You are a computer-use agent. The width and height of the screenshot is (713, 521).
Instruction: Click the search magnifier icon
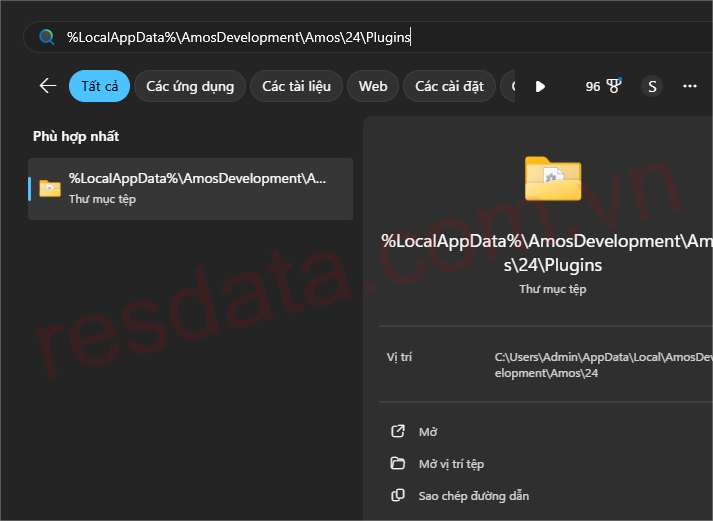click(46, 38)
